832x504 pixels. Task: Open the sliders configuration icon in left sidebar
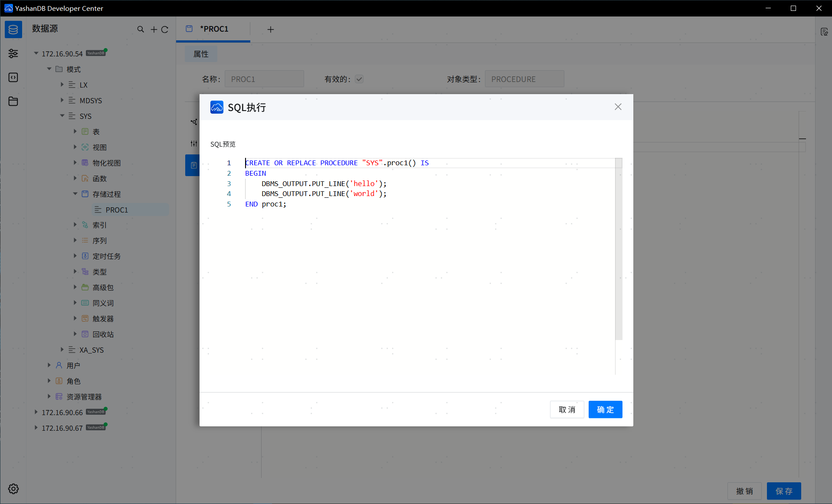pos(13,53)
